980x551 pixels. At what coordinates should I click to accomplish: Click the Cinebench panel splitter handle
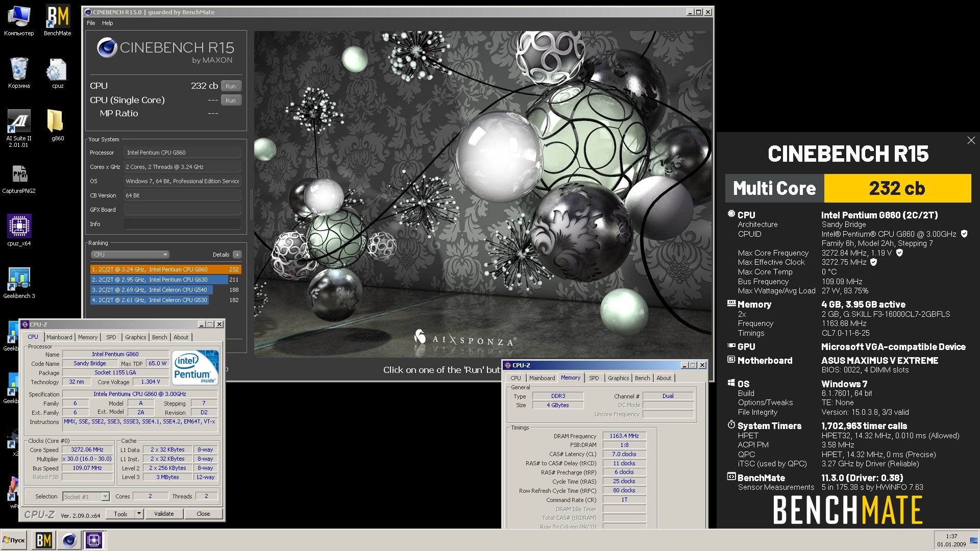click(x=251, y=204)
